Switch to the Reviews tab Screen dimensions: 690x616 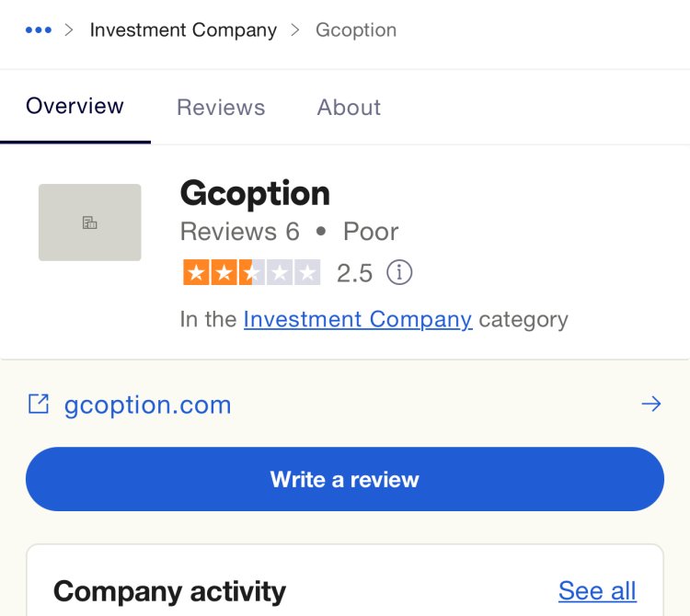[x=221, y=107]
